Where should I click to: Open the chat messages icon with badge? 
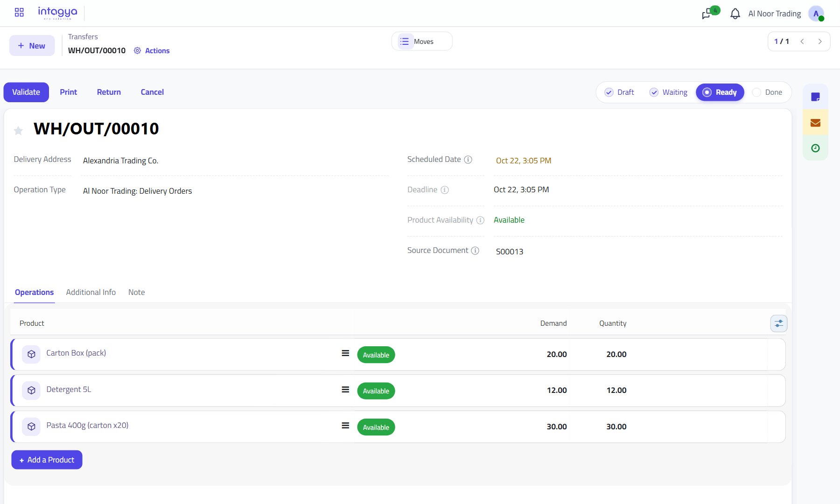tap(710, 13)
